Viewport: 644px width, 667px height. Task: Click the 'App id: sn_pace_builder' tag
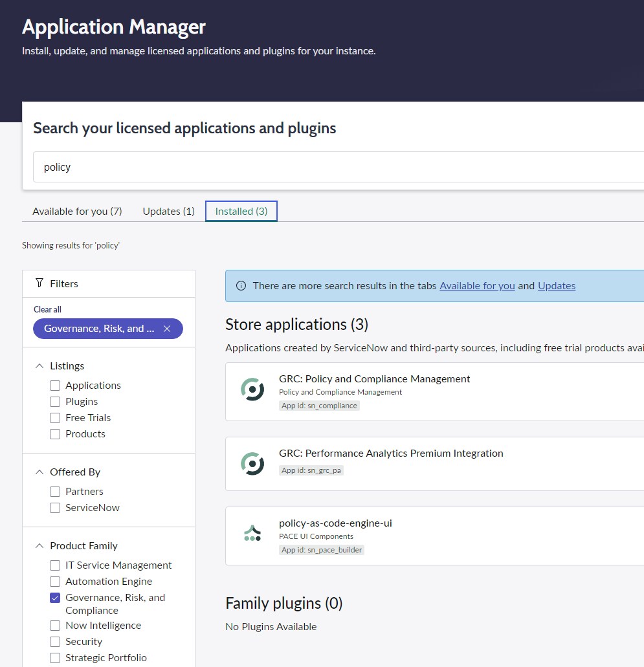click(322, 550)
